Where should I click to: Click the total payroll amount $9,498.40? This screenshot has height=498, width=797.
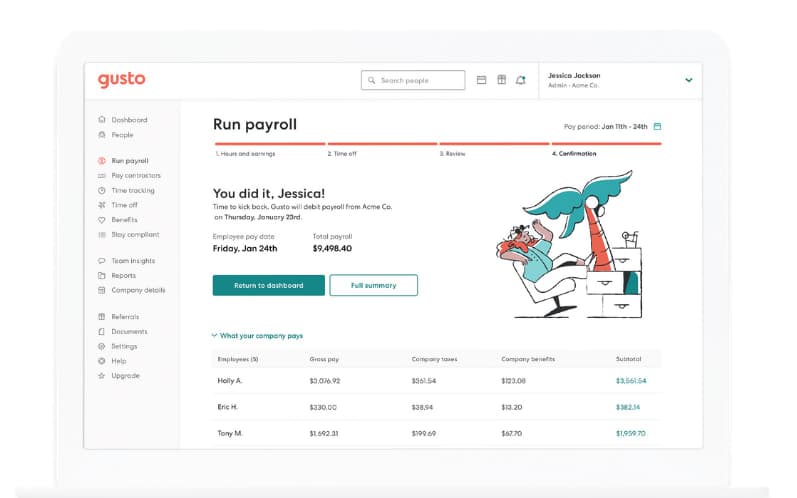332,248
